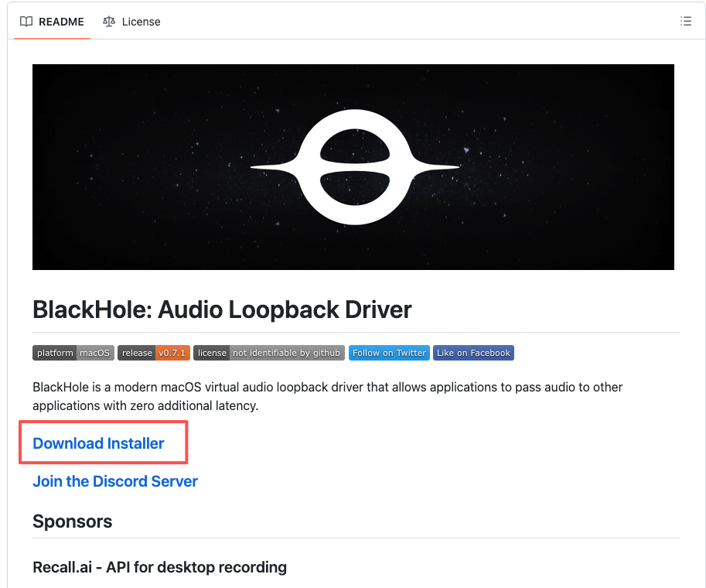706x588 pixels.
Task: Open the Download Installer link
Action: tap(99, 443)
